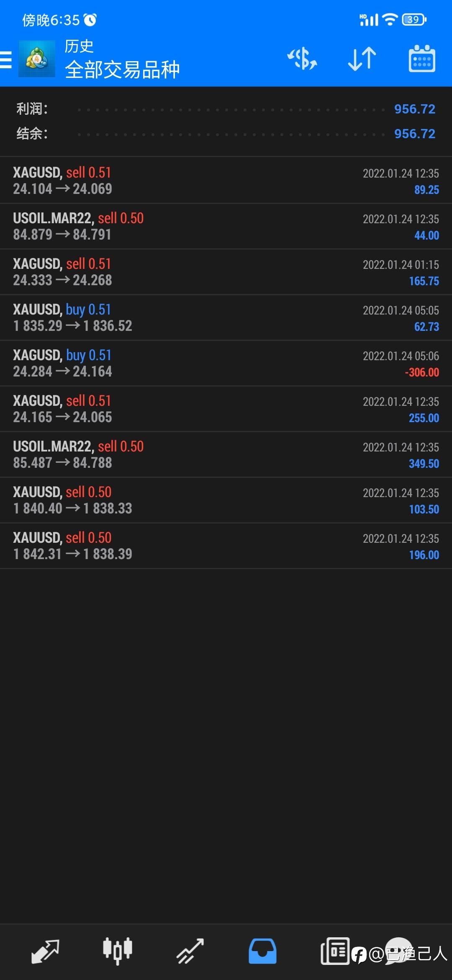Open USOIL.MAR22 sell trade with 44.00 profit
Viewport: 452px width, 980px height.
click(x=226, y=226)
